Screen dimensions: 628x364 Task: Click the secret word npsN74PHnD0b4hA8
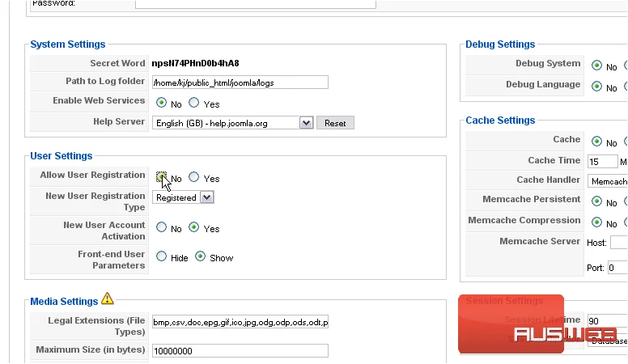pyautogui.click(x=195, y=63)
